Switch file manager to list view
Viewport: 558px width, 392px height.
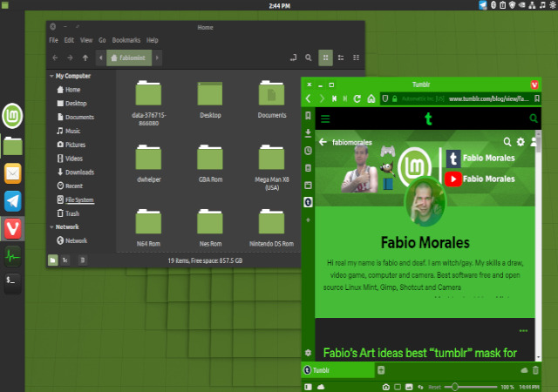(341, 57)
